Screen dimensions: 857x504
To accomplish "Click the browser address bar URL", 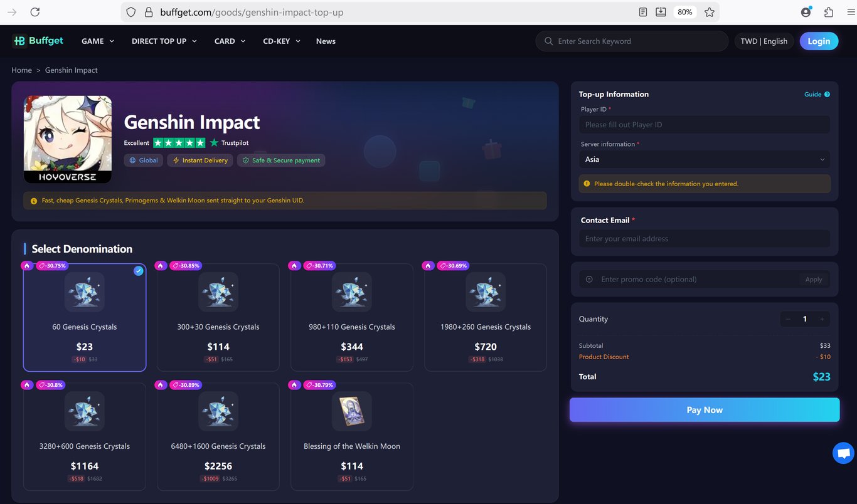I will tap(252, 12).
